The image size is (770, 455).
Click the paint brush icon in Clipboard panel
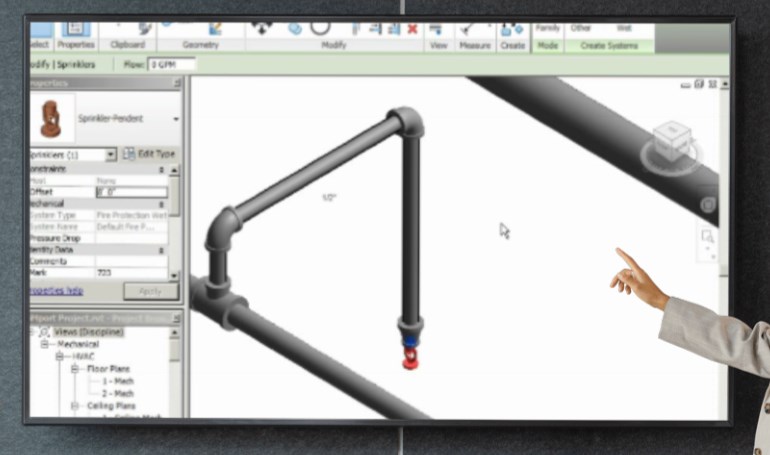pos(144,29)
